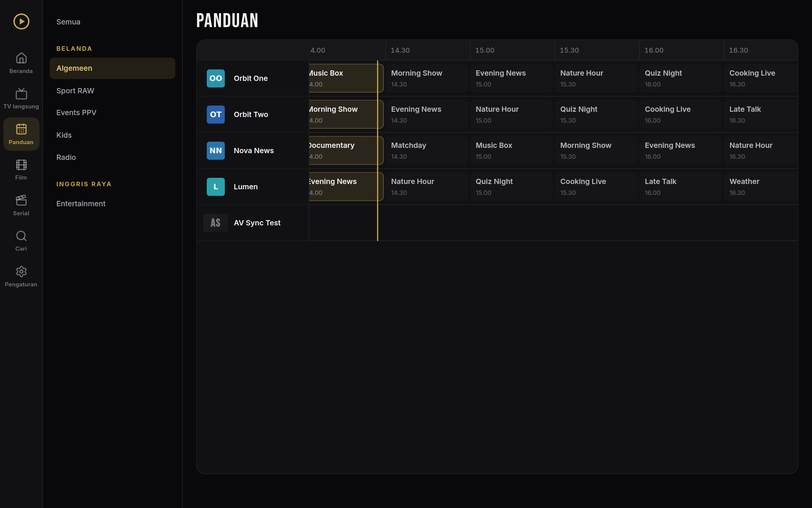Open Beranda home icon
812x508 pixels.
point(21,58)
